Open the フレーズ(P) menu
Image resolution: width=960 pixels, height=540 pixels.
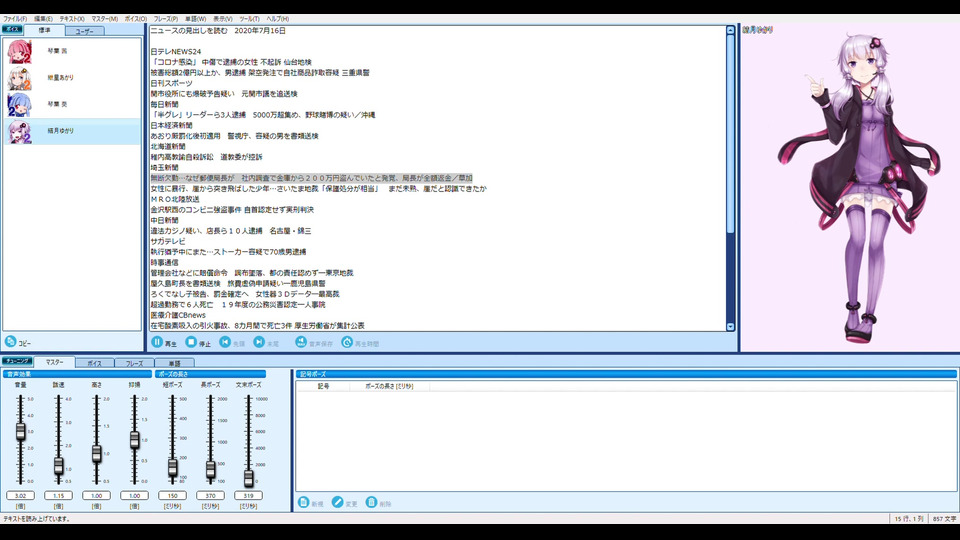pos(166,19)
